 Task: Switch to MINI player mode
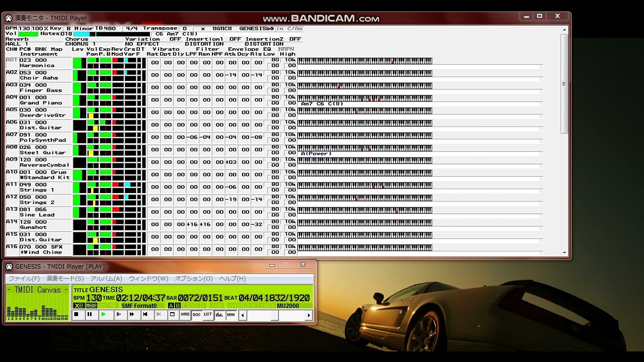coord(231,315)
